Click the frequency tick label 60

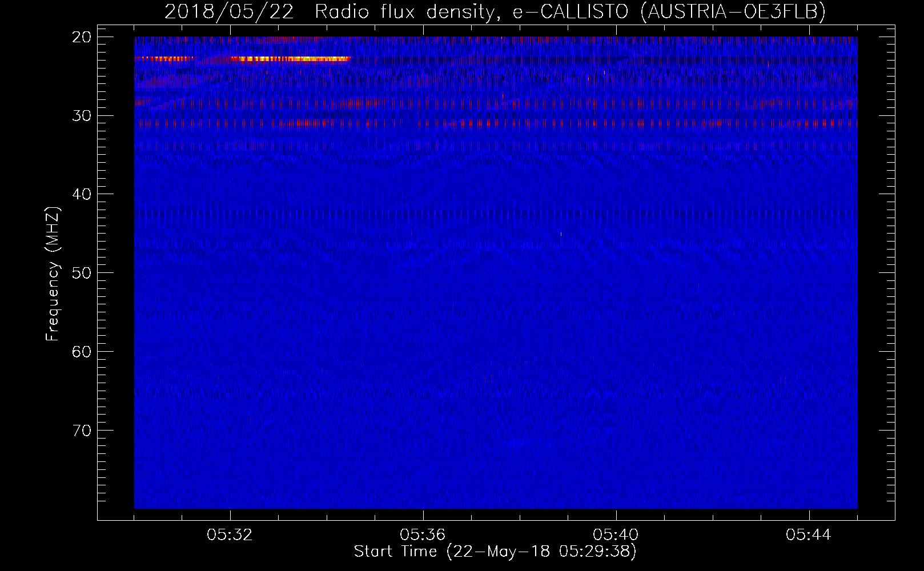click(x=82, y=351)
